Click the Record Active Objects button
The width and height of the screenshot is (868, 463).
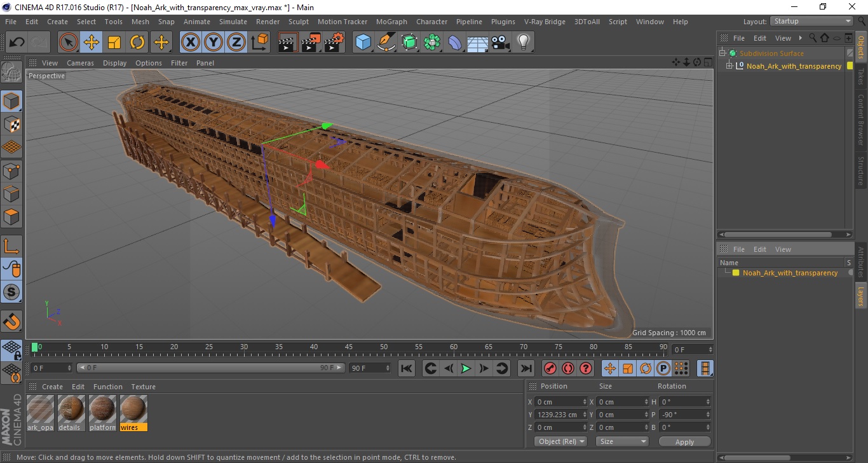pos(550,368)
